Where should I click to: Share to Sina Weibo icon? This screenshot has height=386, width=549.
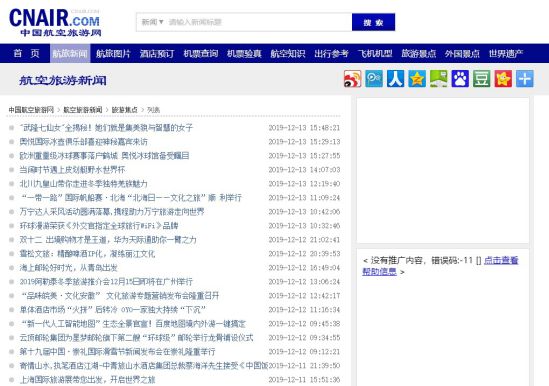click(x=352, y=78)
